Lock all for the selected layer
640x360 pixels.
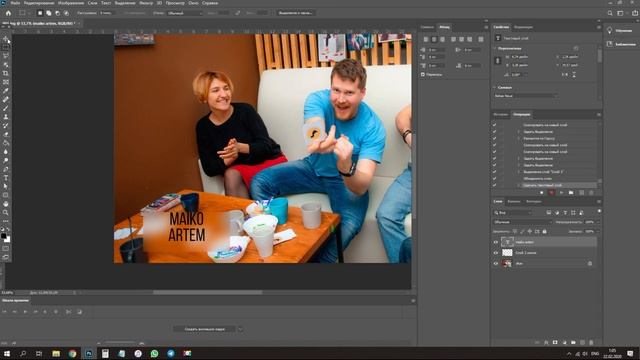pyautogui.click(x=544, y=231)
